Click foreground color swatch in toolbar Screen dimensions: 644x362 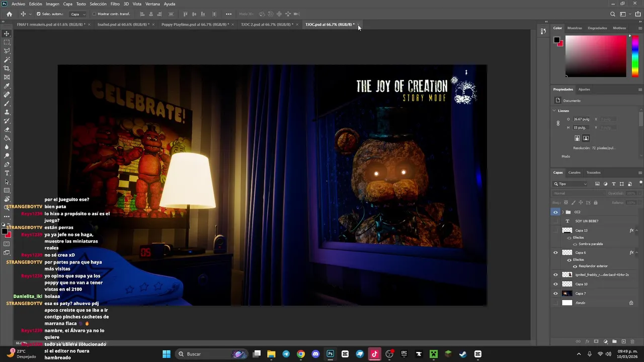click(5, 232)
